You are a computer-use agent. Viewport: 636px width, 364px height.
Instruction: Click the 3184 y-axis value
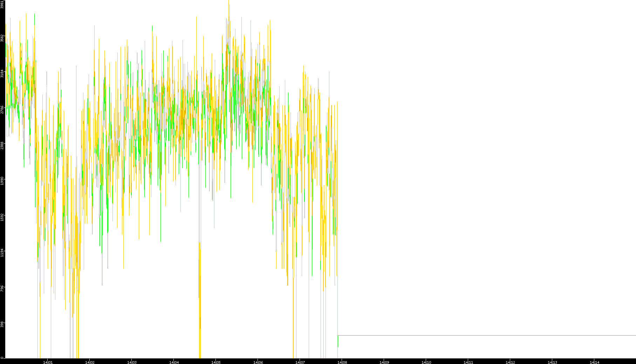click(x=2, y=74)
